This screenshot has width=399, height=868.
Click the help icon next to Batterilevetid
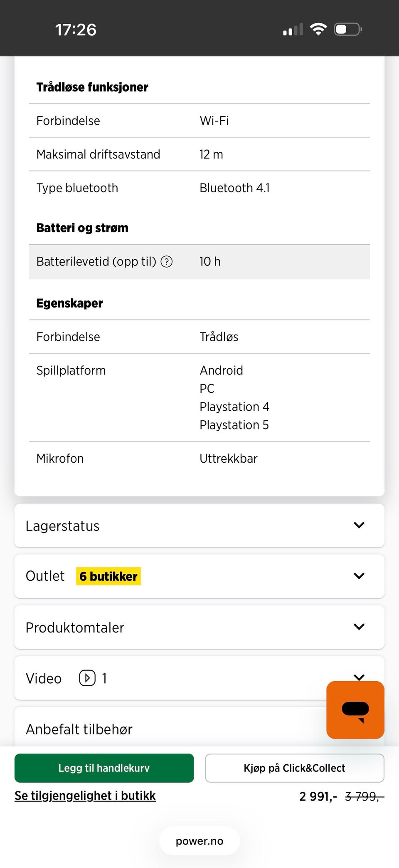coord(167,262)
